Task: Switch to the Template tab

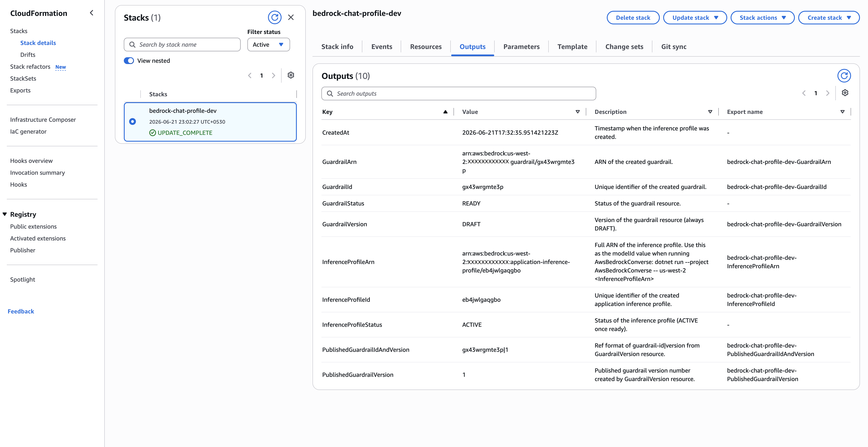Action: click(x=572, y=46)
